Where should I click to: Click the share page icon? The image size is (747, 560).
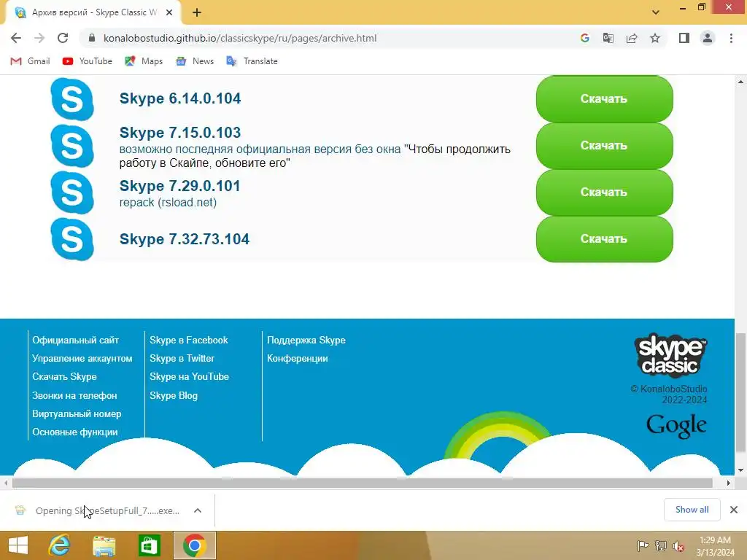(x=632, y=38)
